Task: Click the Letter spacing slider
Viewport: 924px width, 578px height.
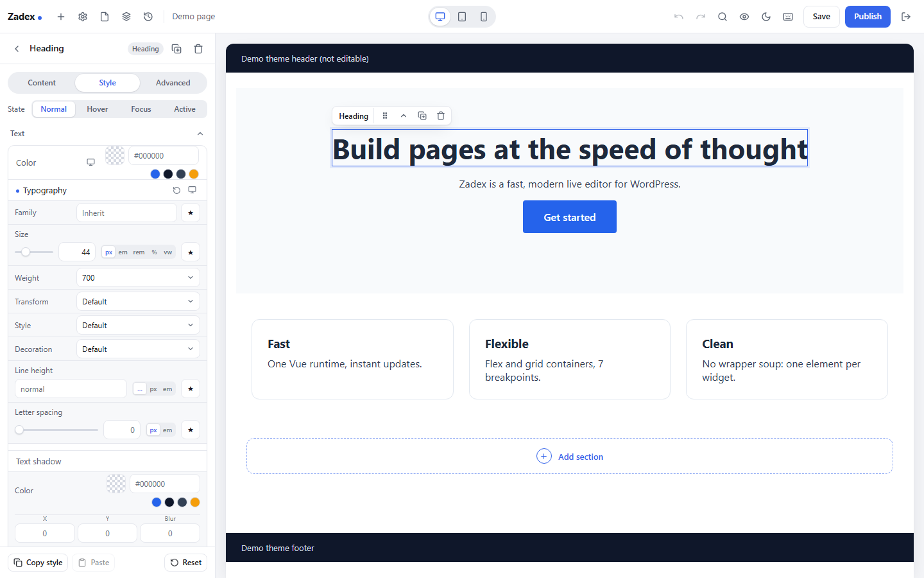Action: tap(56, 430)
